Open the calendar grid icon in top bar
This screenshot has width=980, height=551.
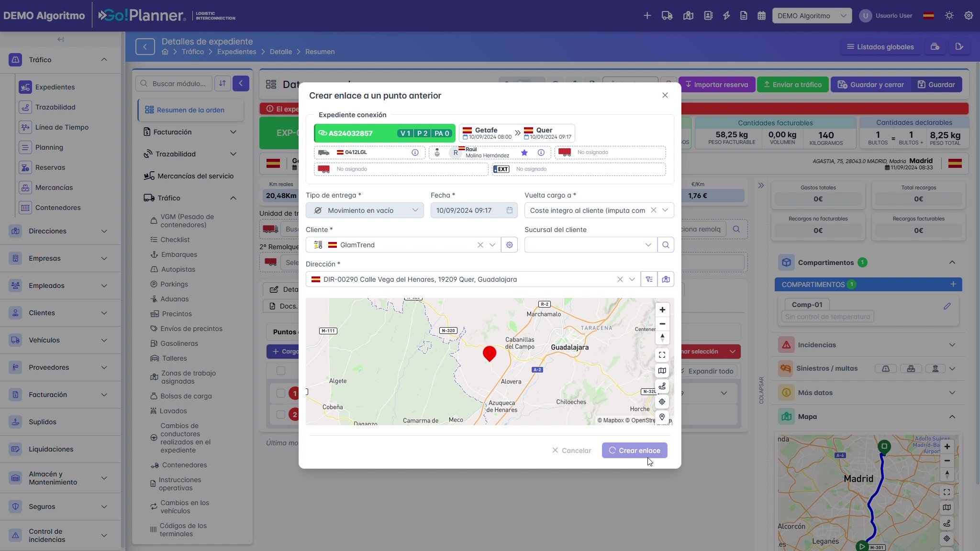coord(762,16)
